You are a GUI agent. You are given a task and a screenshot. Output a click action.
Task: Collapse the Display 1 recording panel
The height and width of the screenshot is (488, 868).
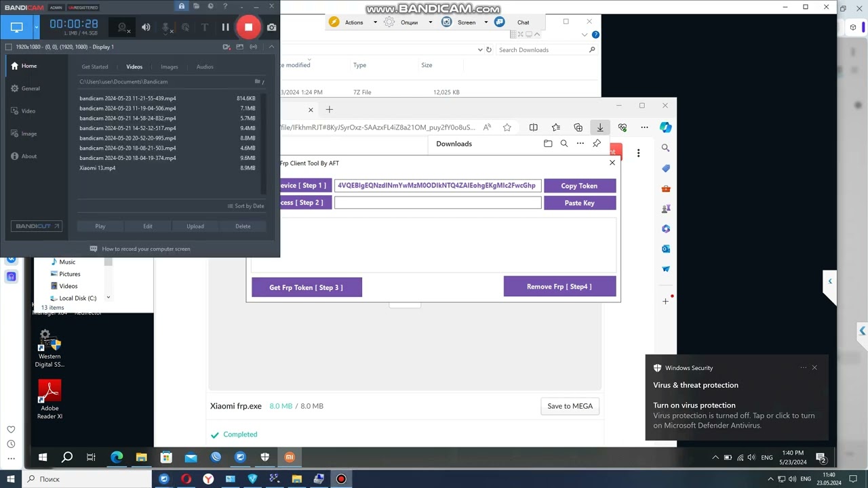[271, 47]
